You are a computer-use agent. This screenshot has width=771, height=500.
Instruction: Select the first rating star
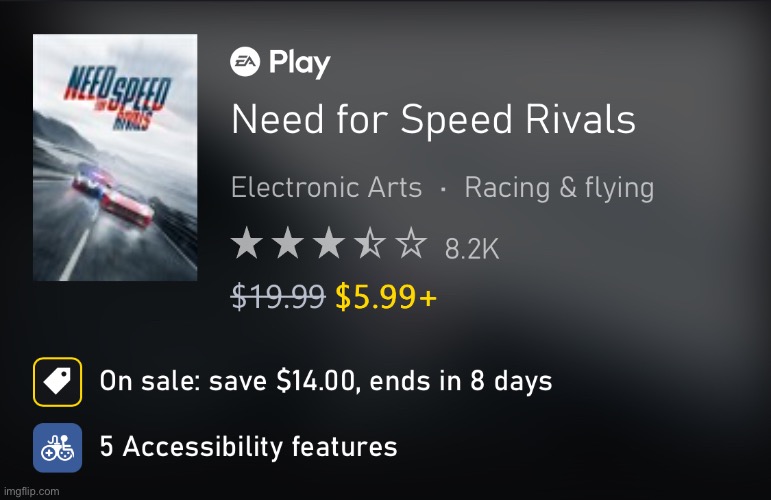click(245, 244)
